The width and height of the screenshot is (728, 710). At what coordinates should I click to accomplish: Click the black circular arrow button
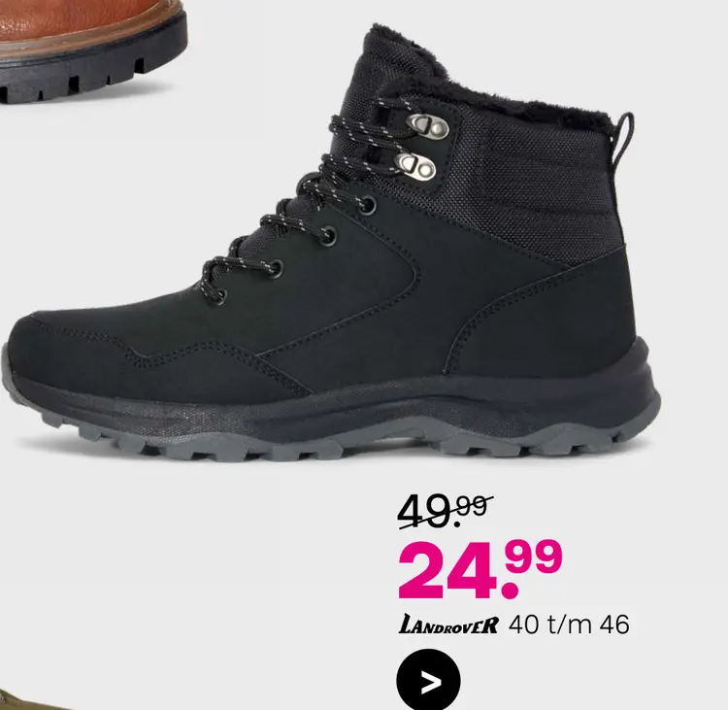(428, 681)
